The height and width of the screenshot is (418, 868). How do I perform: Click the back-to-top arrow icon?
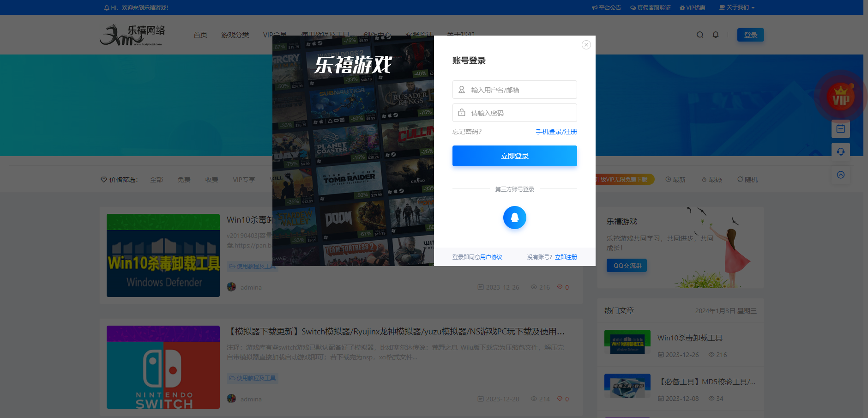pos(840,175)
